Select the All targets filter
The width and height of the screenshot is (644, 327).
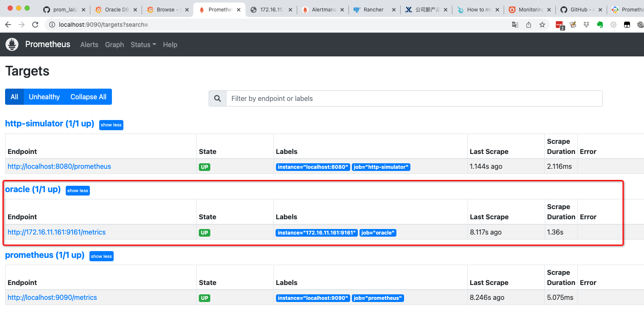[x=14, y=97]
